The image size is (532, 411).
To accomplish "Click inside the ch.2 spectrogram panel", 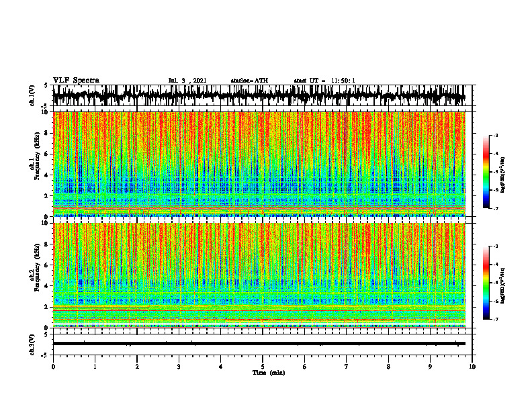I will point(259,275).
